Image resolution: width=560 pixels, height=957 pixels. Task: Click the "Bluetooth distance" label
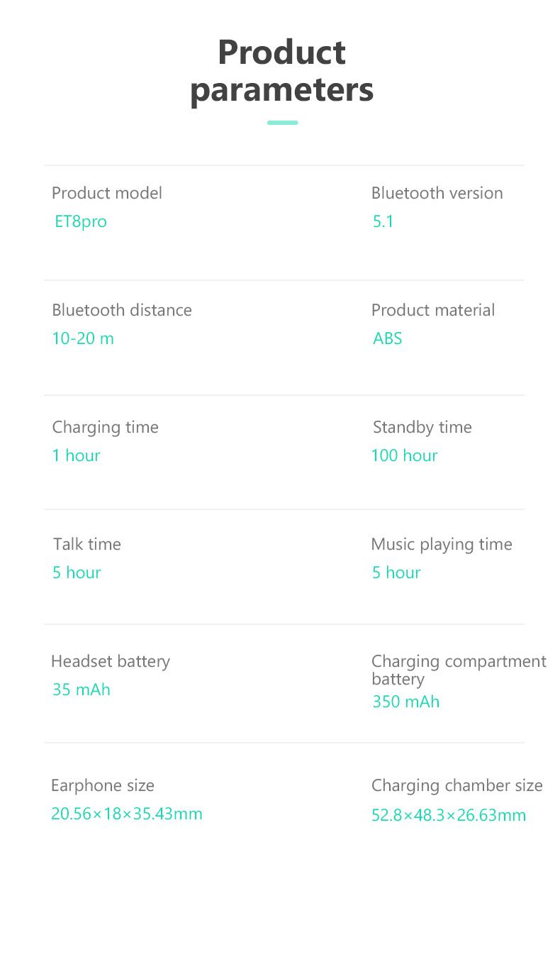point(122,310)
